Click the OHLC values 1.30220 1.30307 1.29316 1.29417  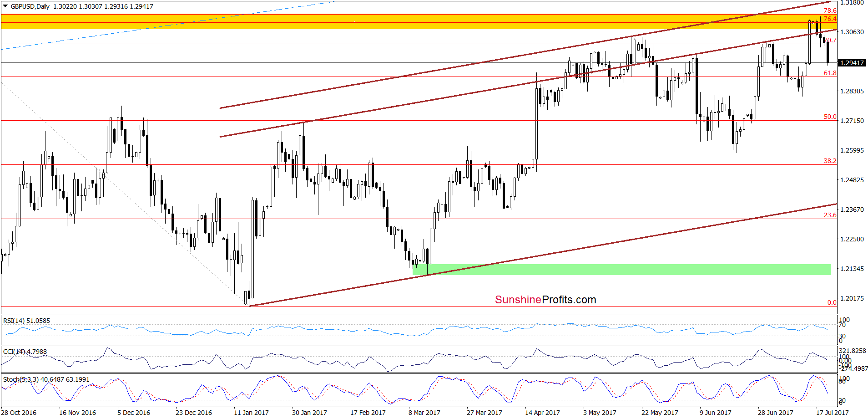(103, 6)
